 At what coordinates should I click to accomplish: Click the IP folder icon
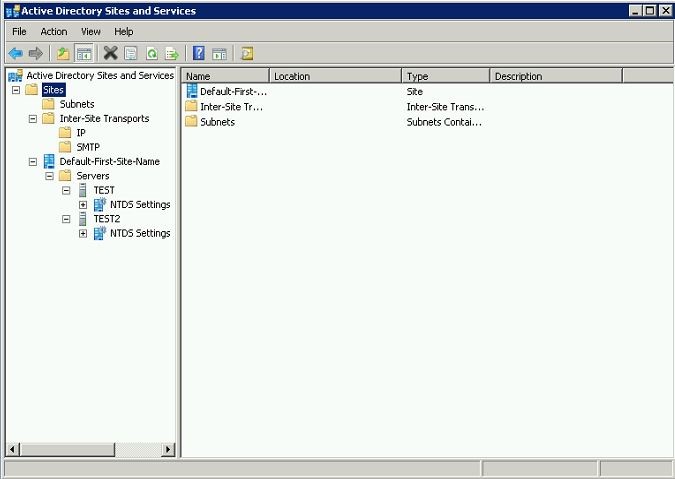tap(65, 133)
